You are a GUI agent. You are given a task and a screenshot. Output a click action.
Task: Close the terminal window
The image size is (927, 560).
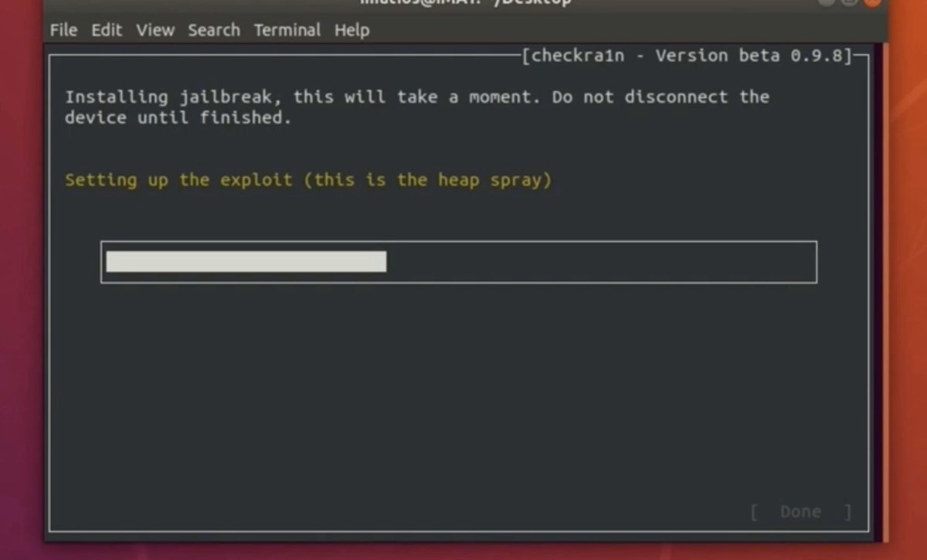(x=874, y=2)
